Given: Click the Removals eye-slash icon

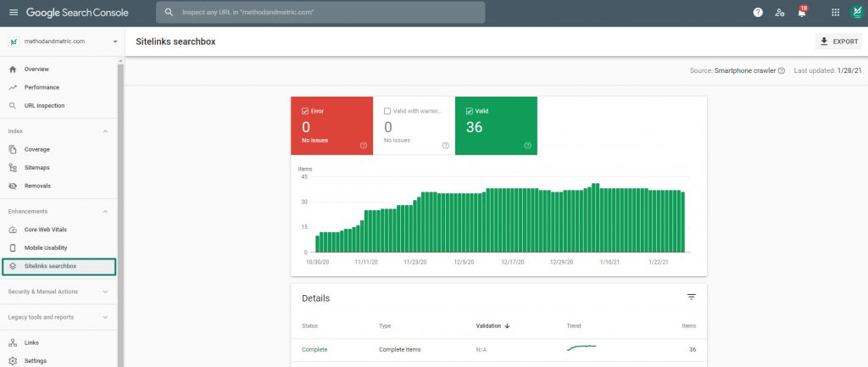Looking at the screenshot, I should [x=13, y=186].
